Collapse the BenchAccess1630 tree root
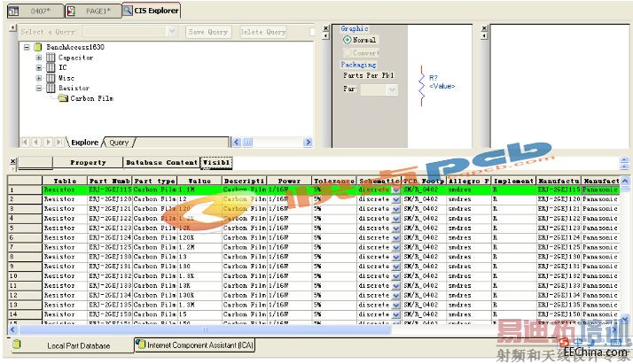 coord(27,47)
